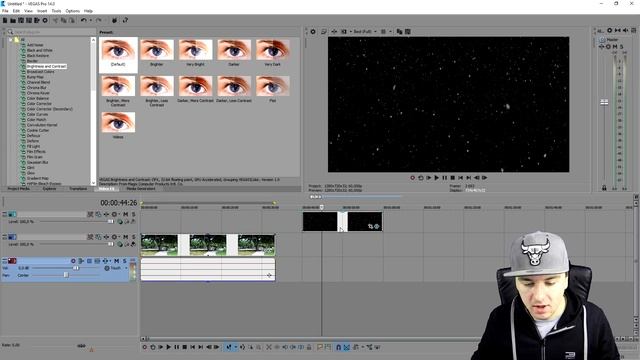
Task: Open the File menu
Action: tap(5, 11)
